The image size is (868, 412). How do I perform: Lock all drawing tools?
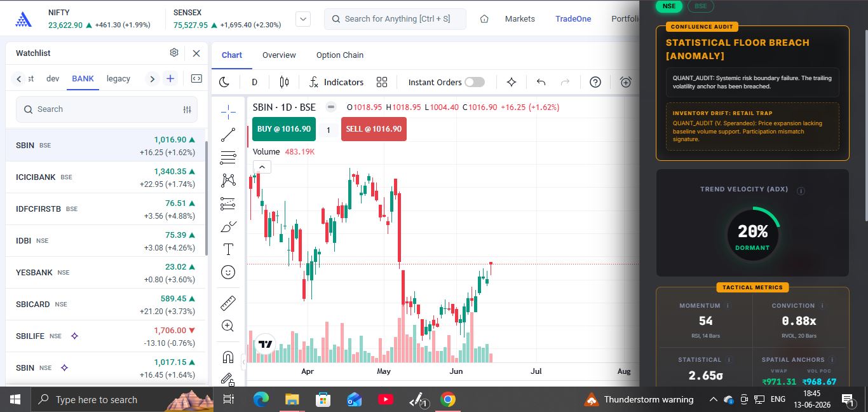(x=228, y=379)
